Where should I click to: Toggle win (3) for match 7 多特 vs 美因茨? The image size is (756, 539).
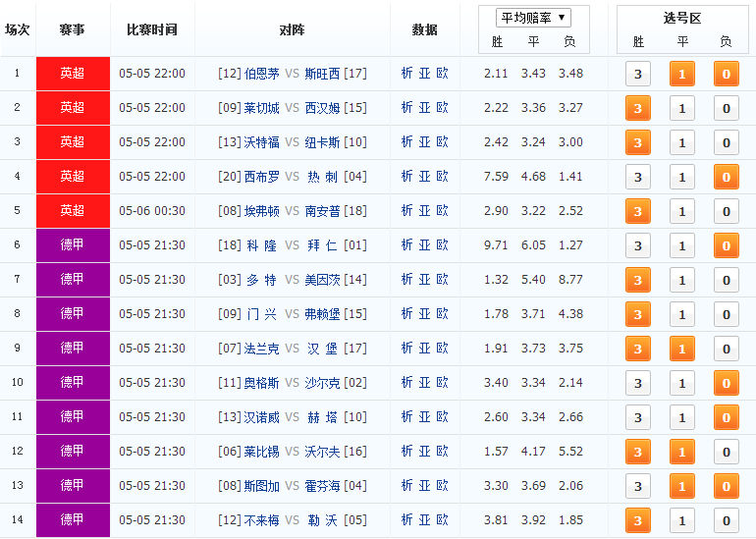[638, 280]
